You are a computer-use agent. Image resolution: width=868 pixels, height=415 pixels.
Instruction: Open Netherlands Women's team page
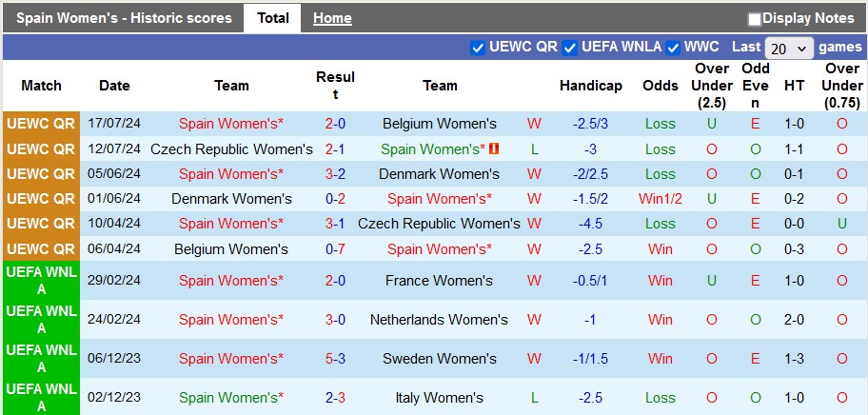click(x=440, y=320)
